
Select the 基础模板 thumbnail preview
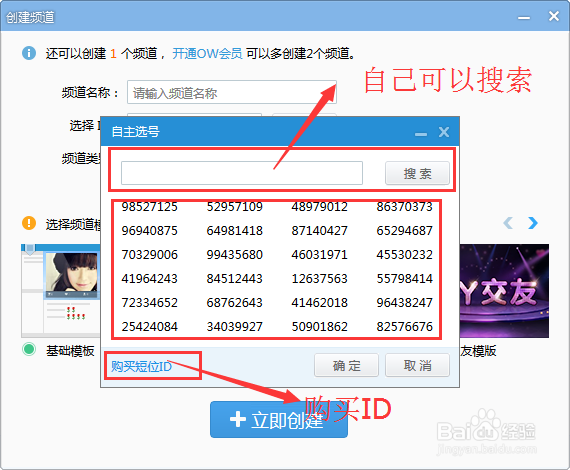coord(61,290)
